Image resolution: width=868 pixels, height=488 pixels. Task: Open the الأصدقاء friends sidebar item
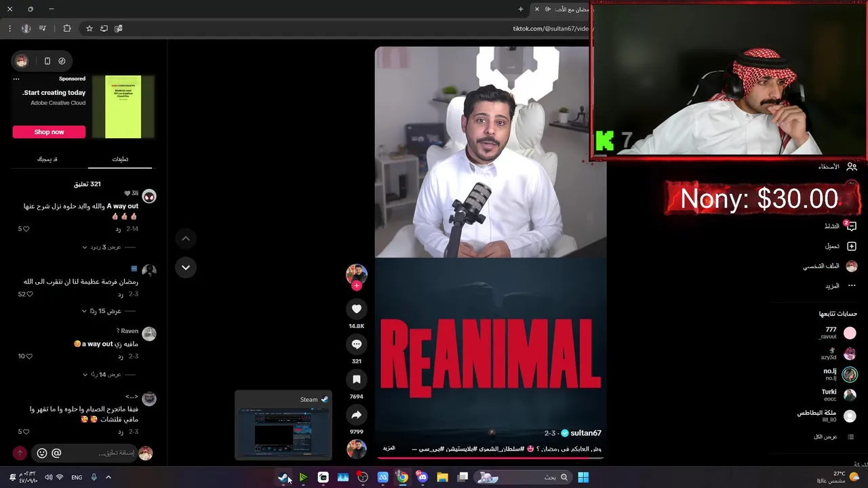coord(837,167)
